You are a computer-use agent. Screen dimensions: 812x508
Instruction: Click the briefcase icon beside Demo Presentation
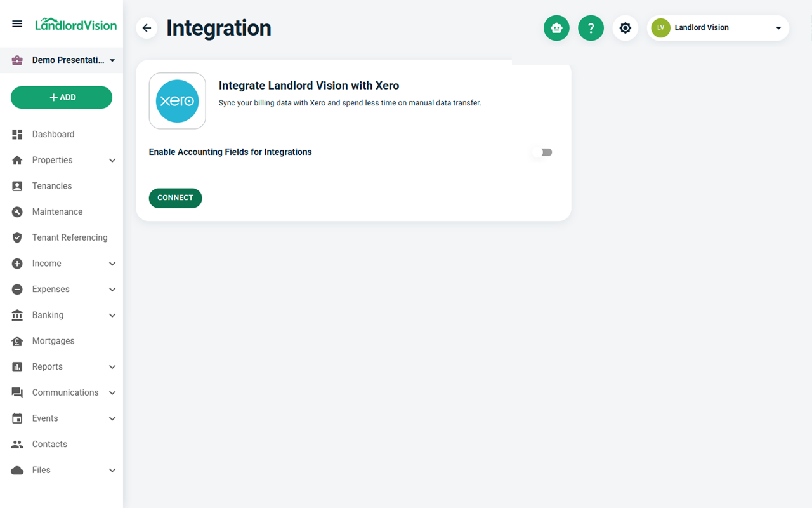pyautogui.click(x=17, y=60)
